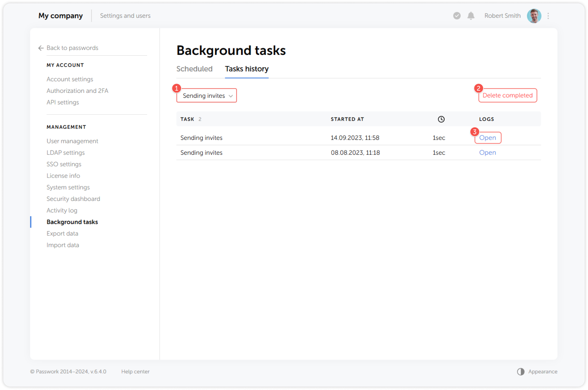The width and height of the screenshot is (588, 390).
Task: Click the status checkmark icon in top bar
Action: coord(456,16)
